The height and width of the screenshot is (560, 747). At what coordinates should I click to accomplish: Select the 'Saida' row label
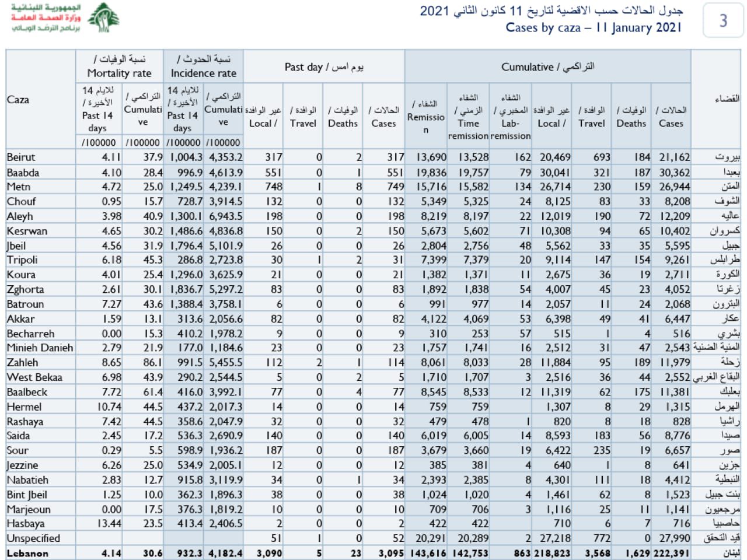[18, 436]
